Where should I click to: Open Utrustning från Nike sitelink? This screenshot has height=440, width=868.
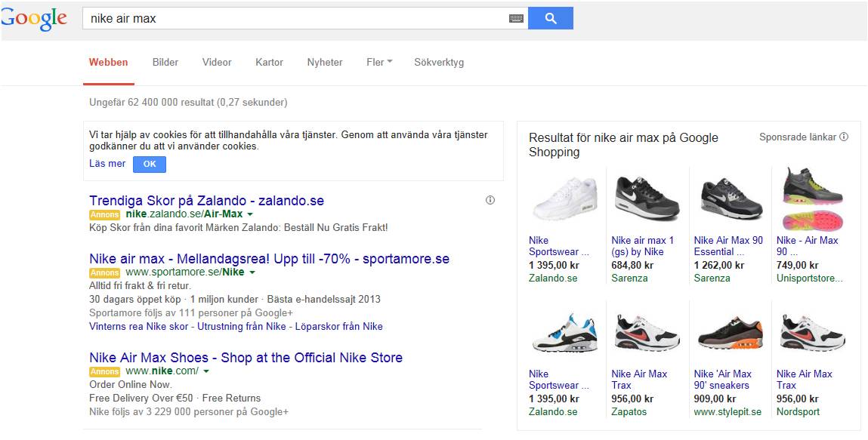(x=241, y=326)
